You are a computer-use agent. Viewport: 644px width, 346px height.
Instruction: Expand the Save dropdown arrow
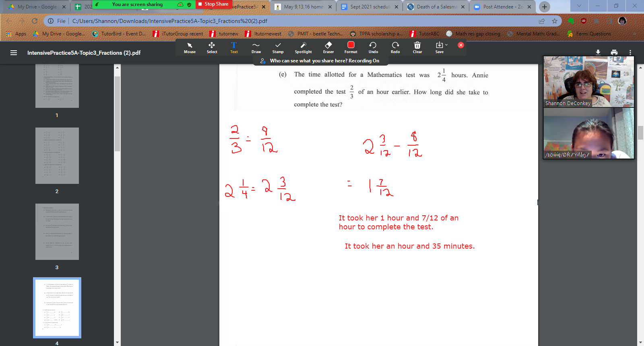coord(446,45)
